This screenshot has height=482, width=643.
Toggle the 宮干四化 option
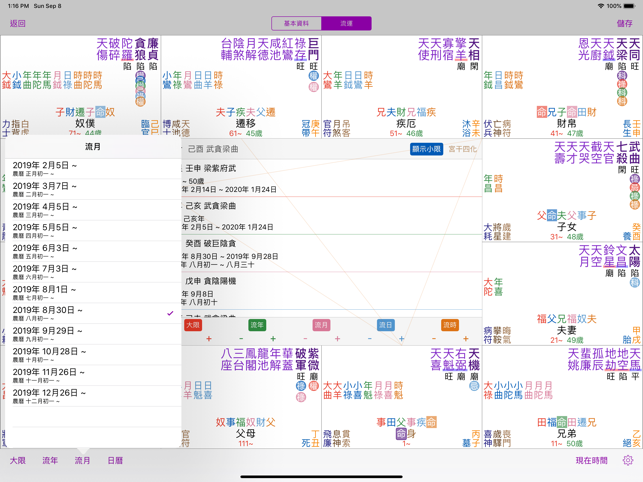[x=463, y=149]
